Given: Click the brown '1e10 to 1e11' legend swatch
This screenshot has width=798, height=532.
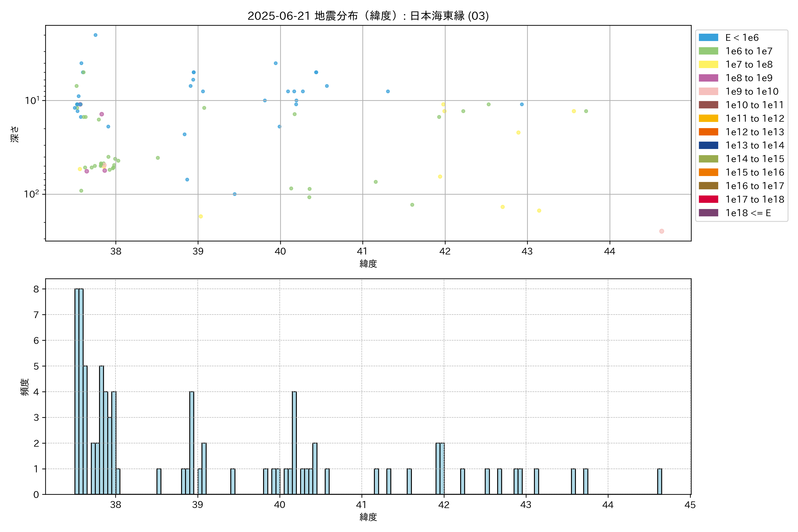Looking at the screenshot, I should pos(708,105).
